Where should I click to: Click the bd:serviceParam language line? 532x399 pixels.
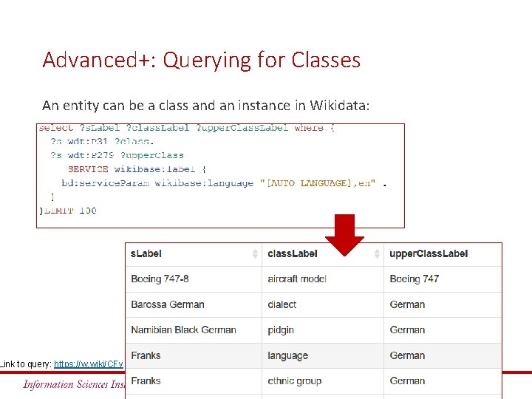click(224, 183)
